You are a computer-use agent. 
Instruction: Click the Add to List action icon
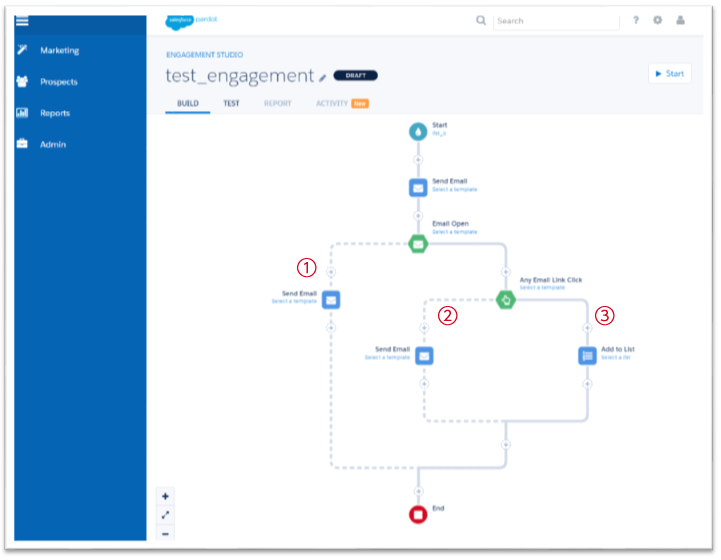pyautogui.click(x=587, y=355)
